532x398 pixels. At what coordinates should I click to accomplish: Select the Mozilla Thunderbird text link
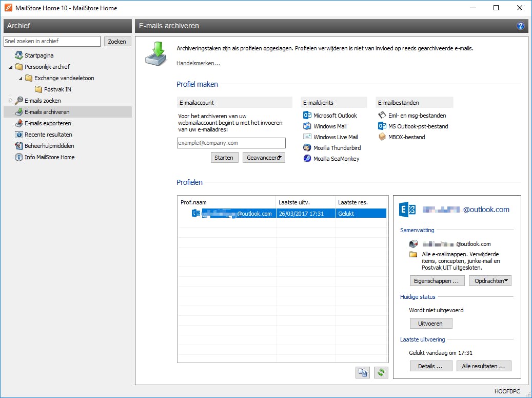click(x=337, y=148)
